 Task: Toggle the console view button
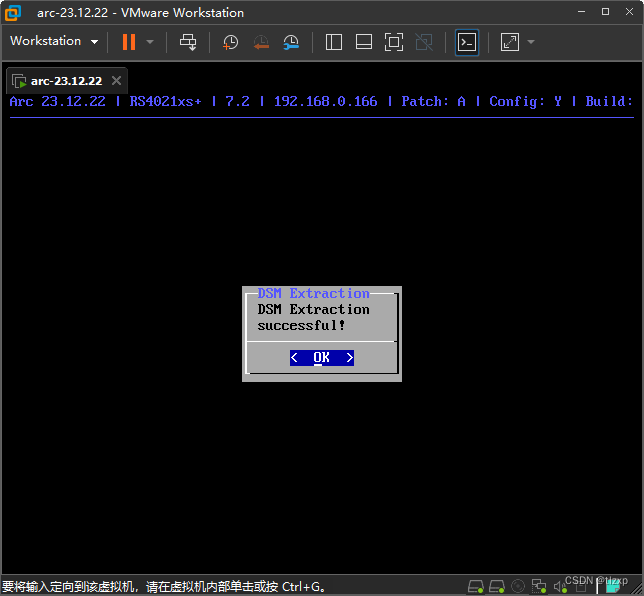tap(467, 42)
